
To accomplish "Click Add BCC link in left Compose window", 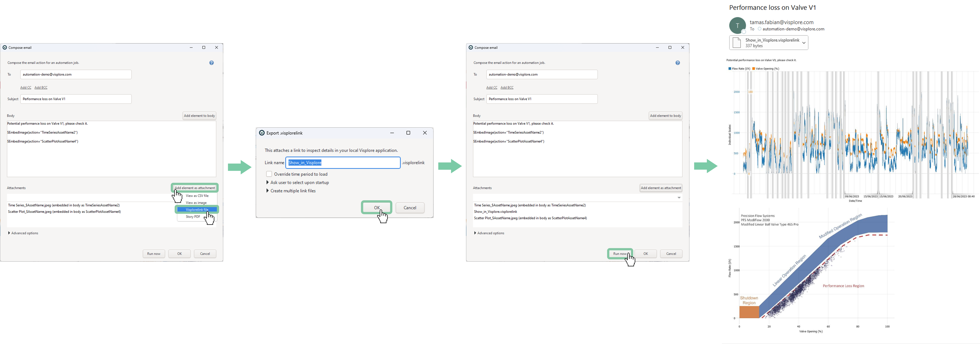I will pos(41,88).
